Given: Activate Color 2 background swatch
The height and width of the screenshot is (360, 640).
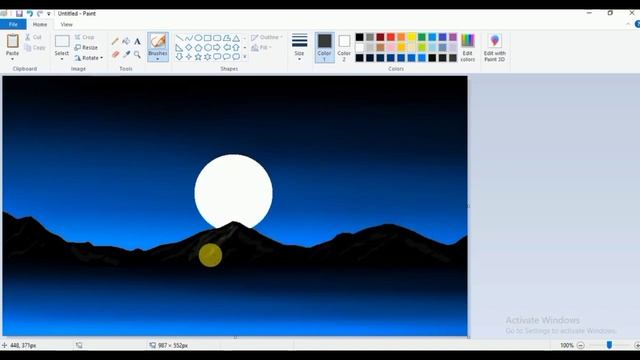Looking at the screenshot, I should tap(344, 47).
